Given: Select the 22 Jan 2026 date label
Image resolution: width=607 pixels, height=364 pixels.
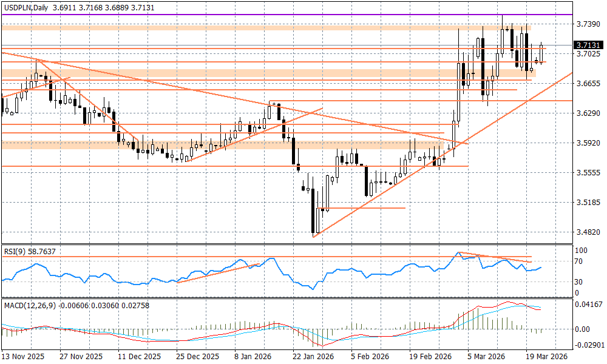Looking at the screenshot, I should click(314, 357).
